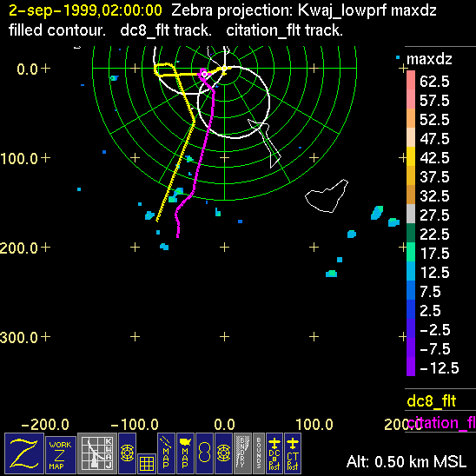Select the KWAJ grid map icon
The width and height of the screenshot is (476, 476).
click(x=96, y=453)
